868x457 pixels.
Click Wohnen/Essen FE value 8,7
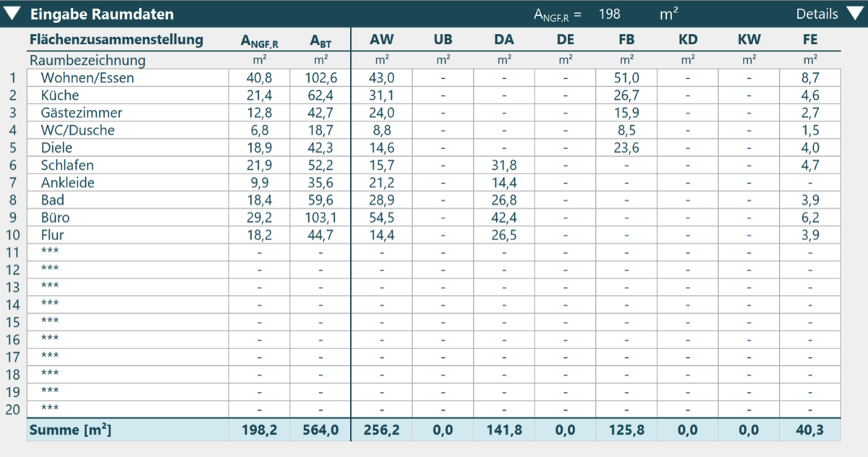coord(810,78)
